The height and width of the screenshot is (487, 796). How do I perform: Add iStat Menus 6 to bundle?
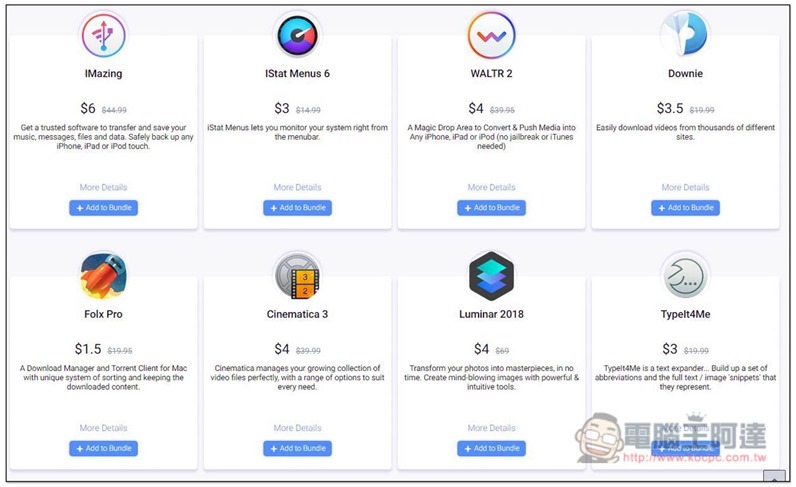point(297,208)
